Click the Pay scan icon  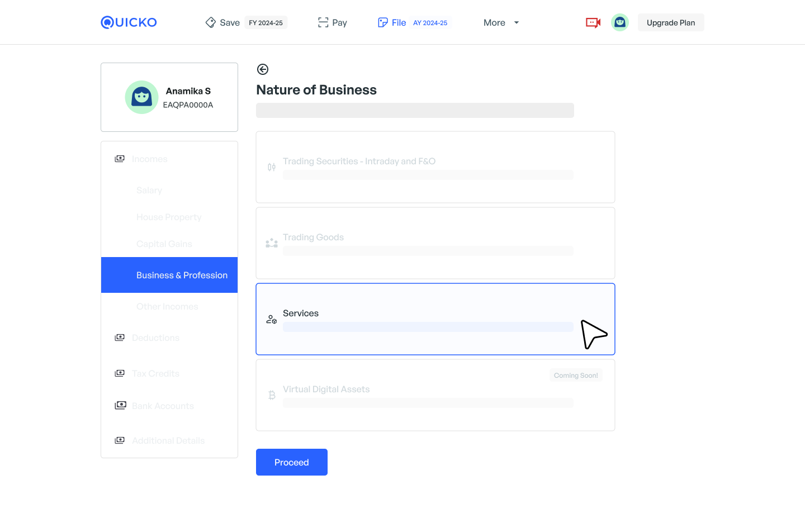(x=323, y=22)
